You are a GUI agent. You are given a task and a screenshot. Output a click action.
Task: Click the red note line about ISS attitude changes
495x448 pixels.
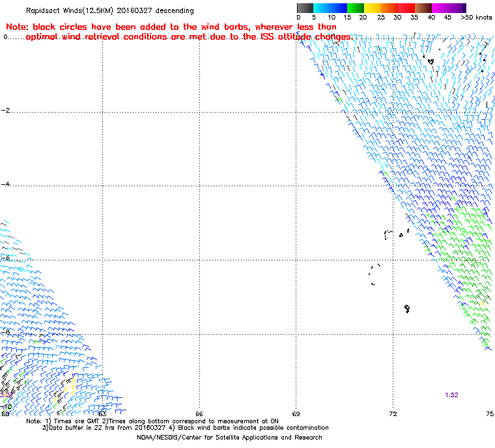tap(189, 37)
